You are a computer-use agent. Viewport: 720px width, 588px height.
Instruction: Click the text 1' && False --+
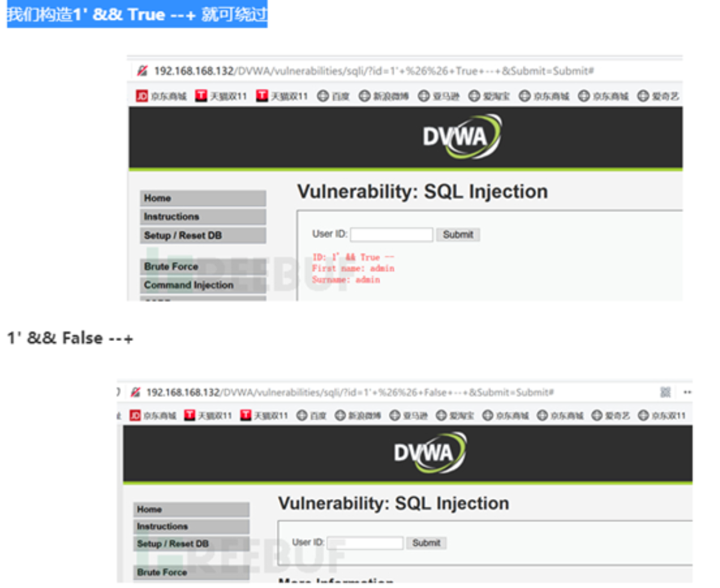70,338
